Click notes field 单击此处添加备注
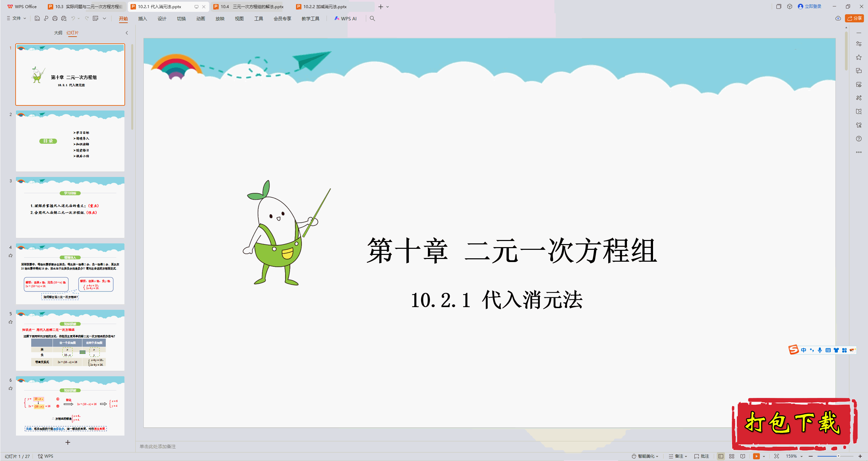The height and width of the screenshot is (461, 868). point(158,446)
